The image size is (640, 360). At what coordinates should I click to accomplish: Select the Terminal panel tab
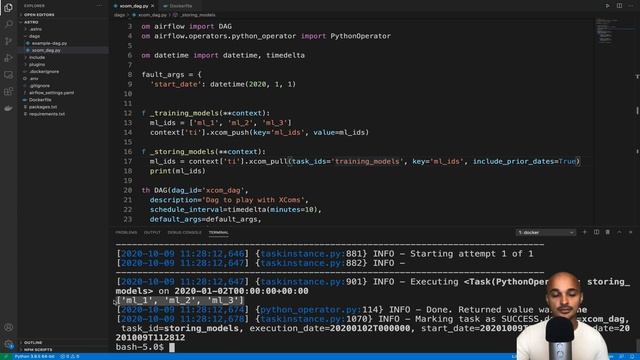[x=219, y=233]
